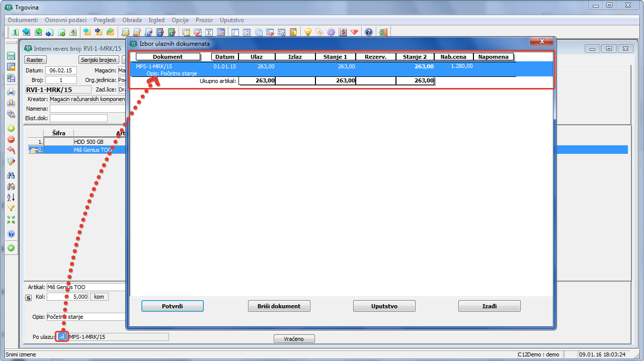The width and height of the screenshot is (644, 361).
Task: Click the exit door icon in main toolbar
Action: point(383,32)
